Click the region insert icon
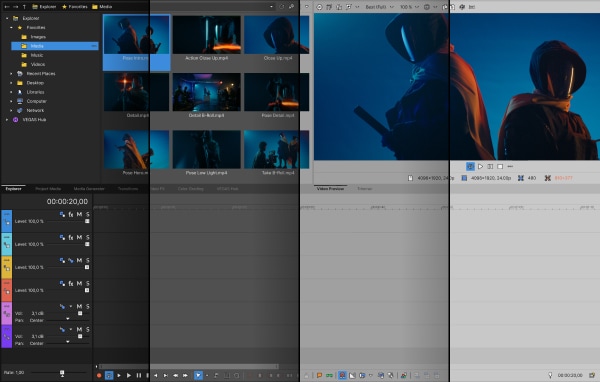Image resolution: width=600 pixels, height=382 pixels. [x=329, y=376]
